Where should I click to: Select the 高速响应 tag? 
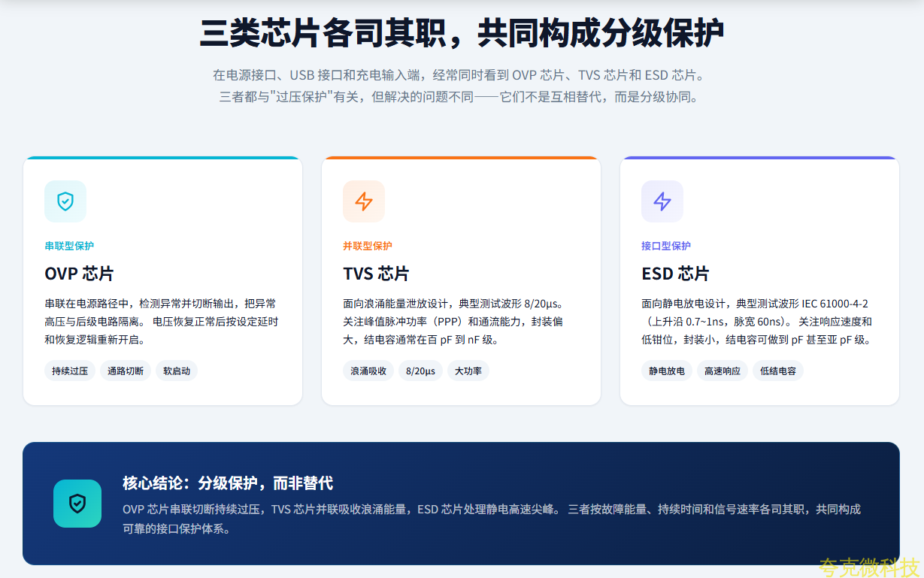(x=723, y=371)
